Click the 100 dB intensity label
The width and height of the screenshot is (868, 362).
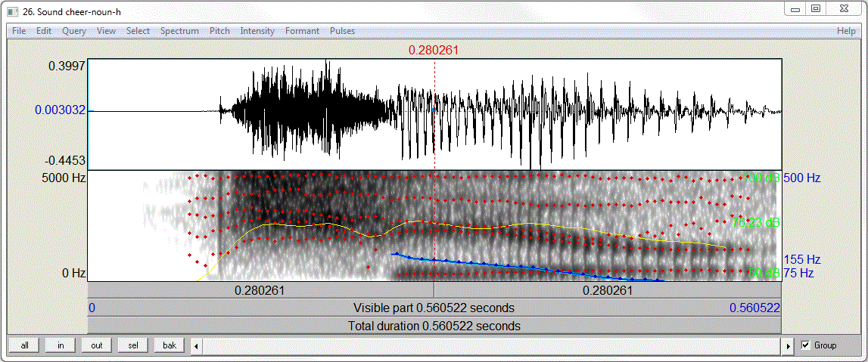pyautogui.click(x=762, y=178)
